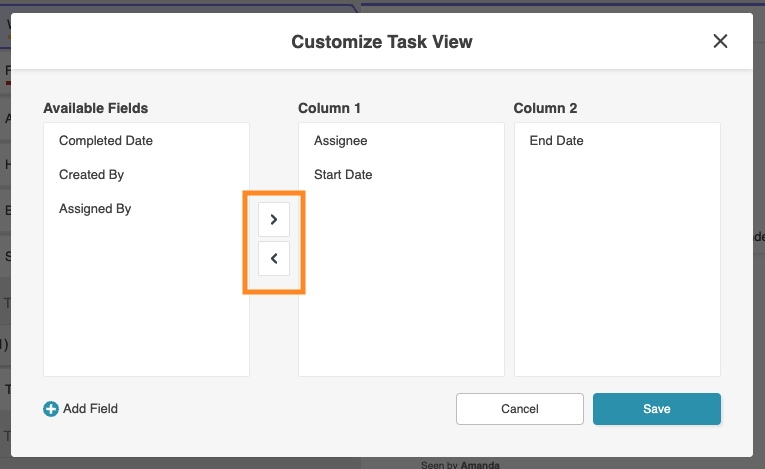Click the move left arrow button
Viewport: 765px width, 469px height.
point(274,259)
